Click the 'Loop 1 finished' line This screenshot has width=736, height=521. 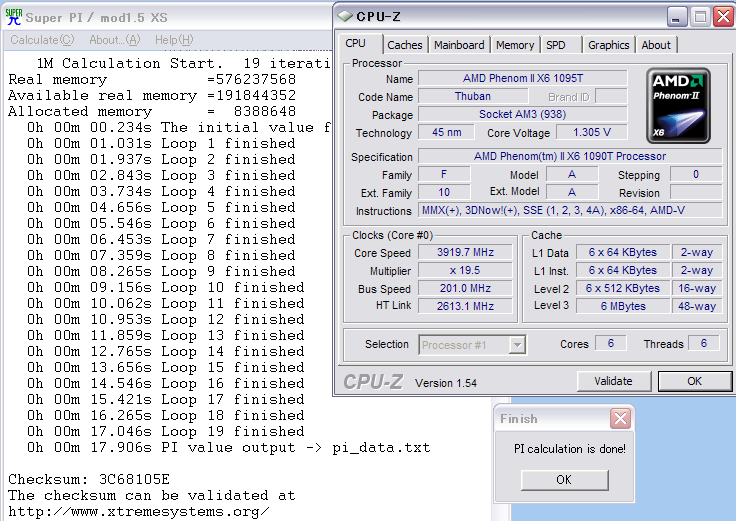point(161,143)
